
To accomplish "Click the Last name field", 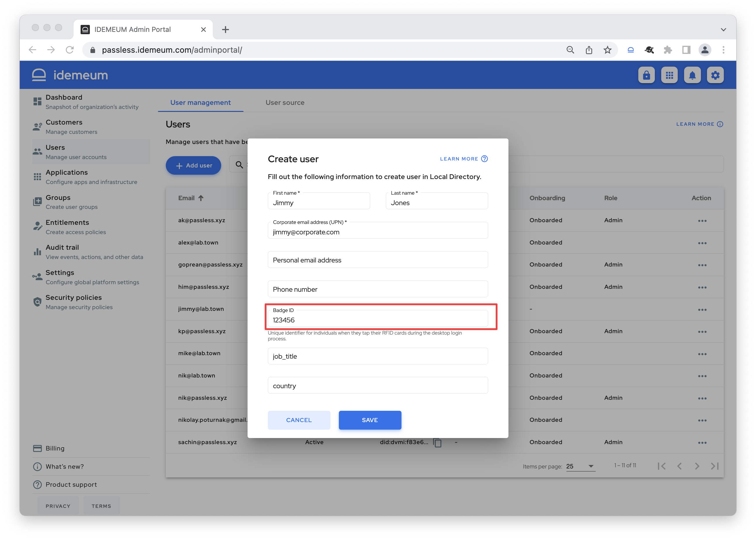I will point(437,201).
